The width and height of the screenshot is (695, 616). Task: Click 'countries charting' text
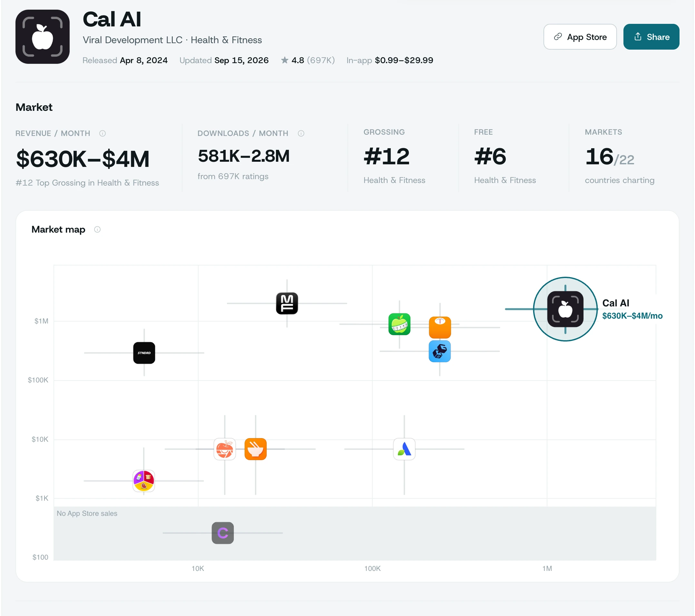tap(620, 180)
